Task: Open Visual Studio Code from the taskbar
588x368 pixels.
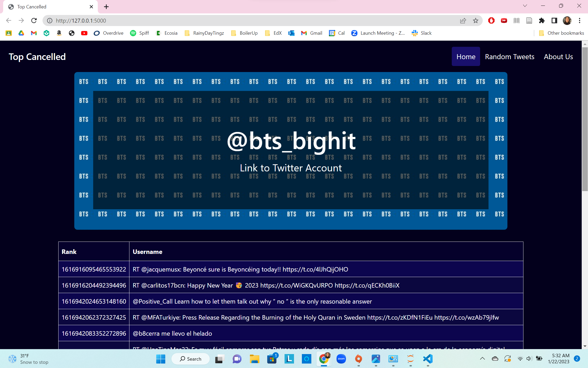Action: pyautogui.click(x=428, y=359)
